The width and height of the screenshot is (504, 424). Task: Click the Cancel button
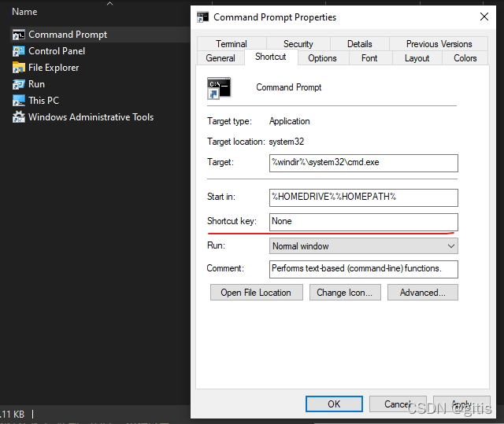click(398, 404)
